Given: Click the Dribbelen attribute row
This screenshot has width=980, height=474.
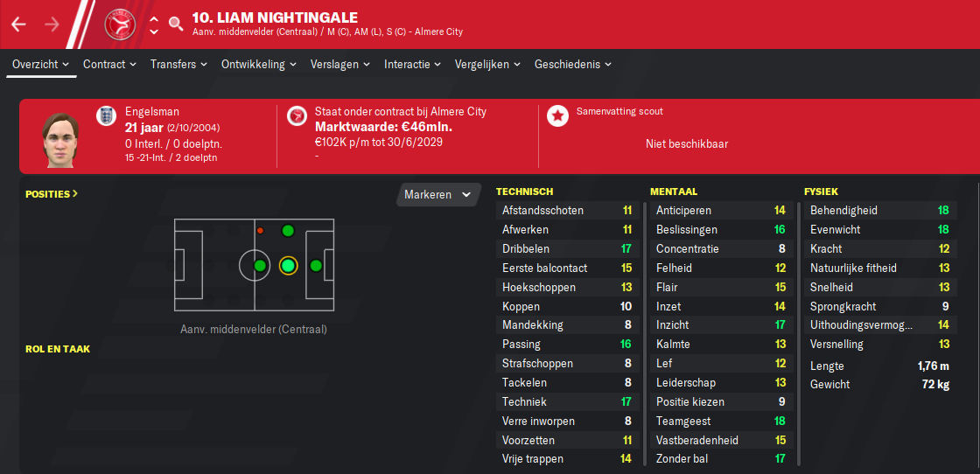Looking at the screenshot, I should click(x=568, y=249).
